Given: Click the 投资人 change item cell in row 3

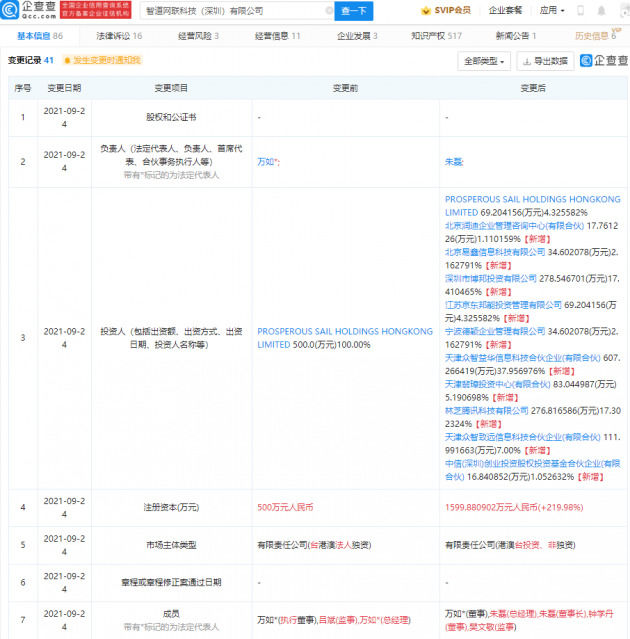Looking at the screenshot, I should 171,338.
